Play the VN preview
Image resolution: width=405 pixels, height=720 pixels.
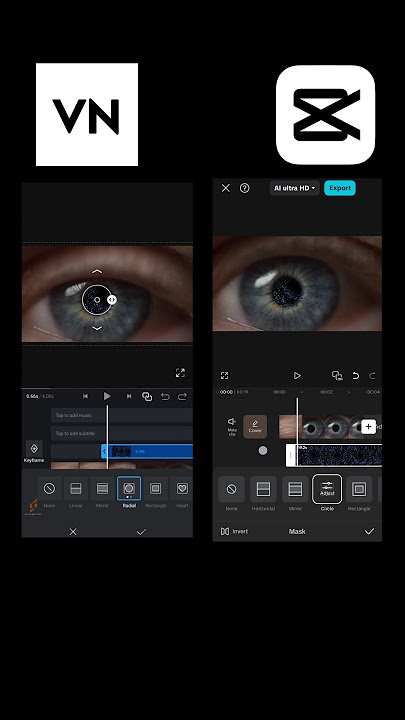107,396
